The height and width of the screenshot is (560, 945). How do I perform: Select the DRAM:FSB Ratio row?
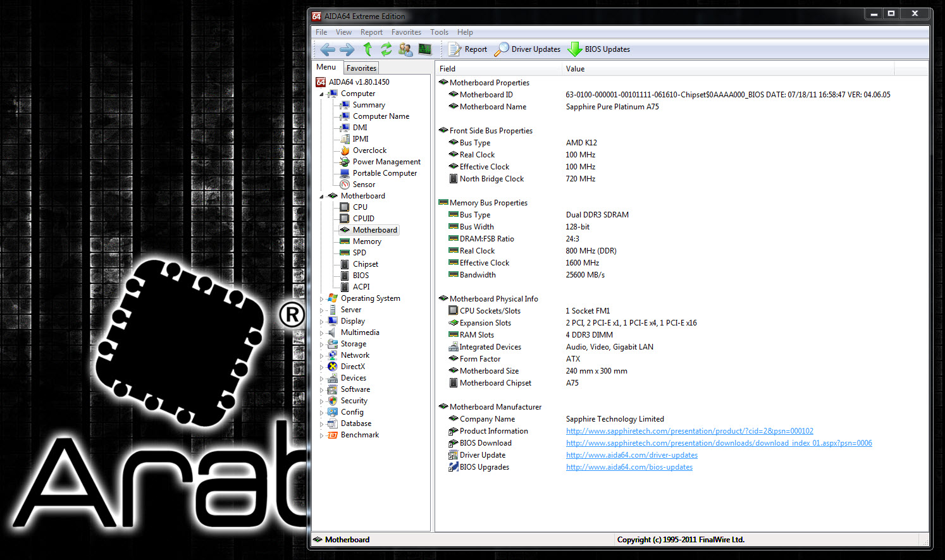[x=682, y=239]
